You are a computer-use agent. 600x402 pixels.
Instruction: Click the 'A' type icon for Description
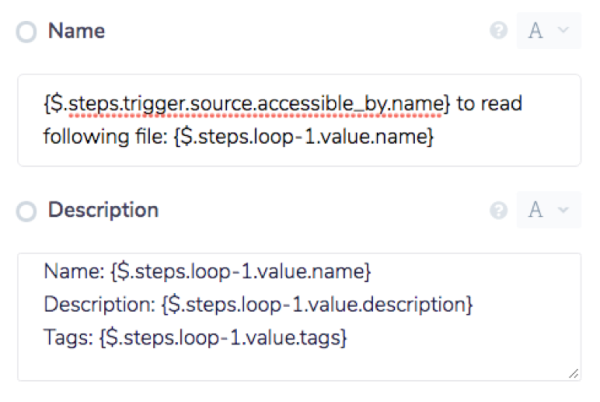click(536, 211)
